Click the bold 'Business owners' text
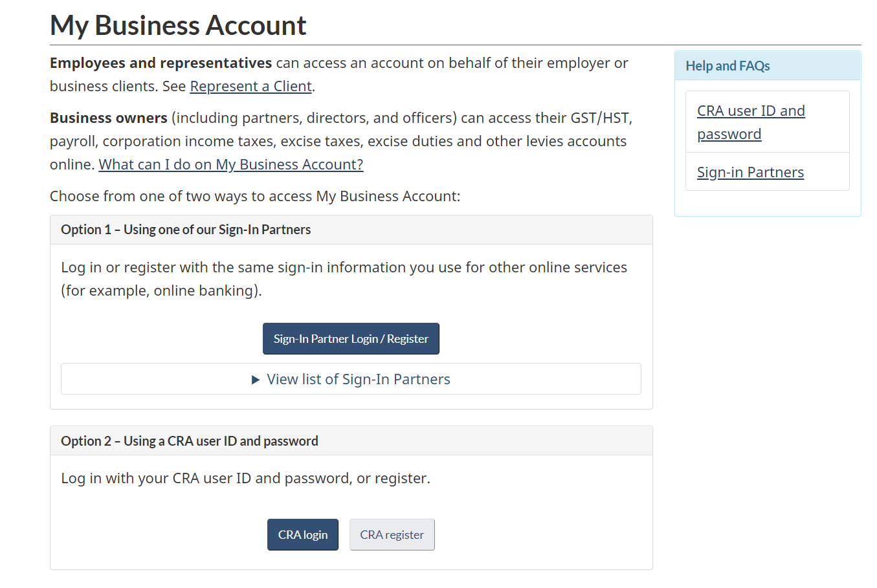 pos(109,118)
